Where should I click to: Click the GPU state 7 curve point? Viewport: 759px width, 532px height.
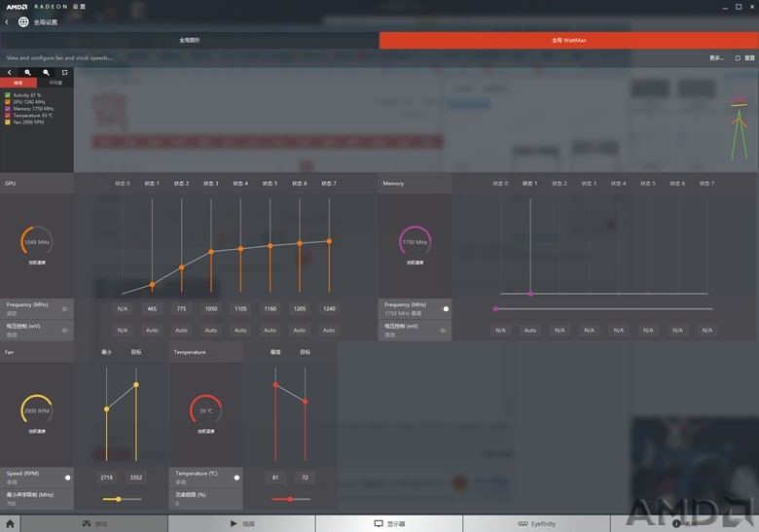click(x=329, y=241)
